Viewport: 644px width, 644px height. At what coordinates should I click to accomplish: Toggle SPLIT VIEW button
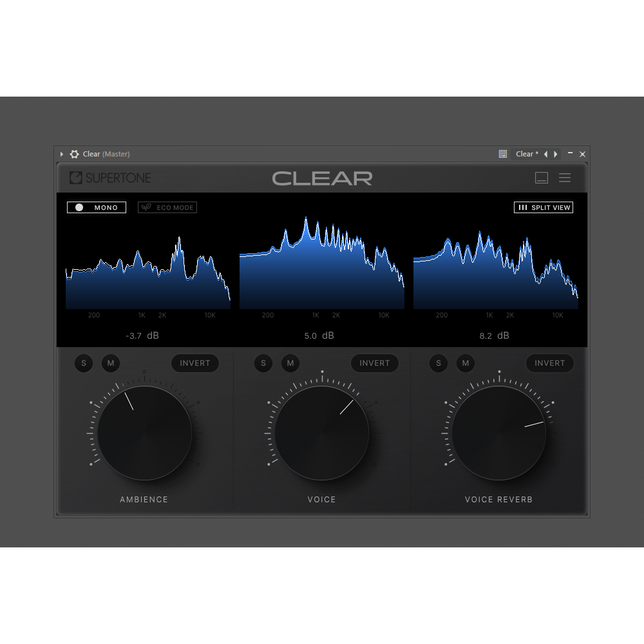click(544, 207)
